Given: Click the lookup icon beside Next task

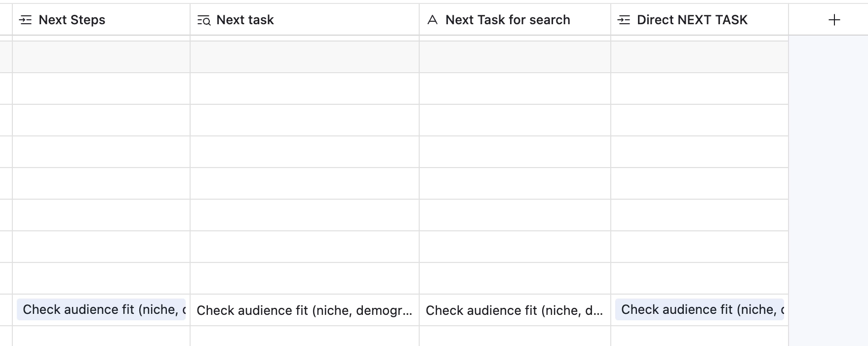Looking at the screenshot, I should tap(203, 20).
